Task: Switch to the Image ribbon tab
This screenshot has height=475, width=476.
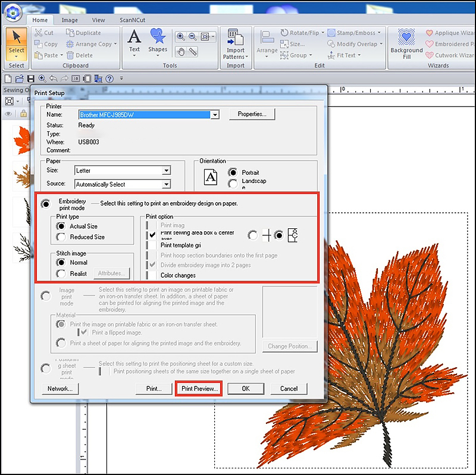Action: coord(70,20)
